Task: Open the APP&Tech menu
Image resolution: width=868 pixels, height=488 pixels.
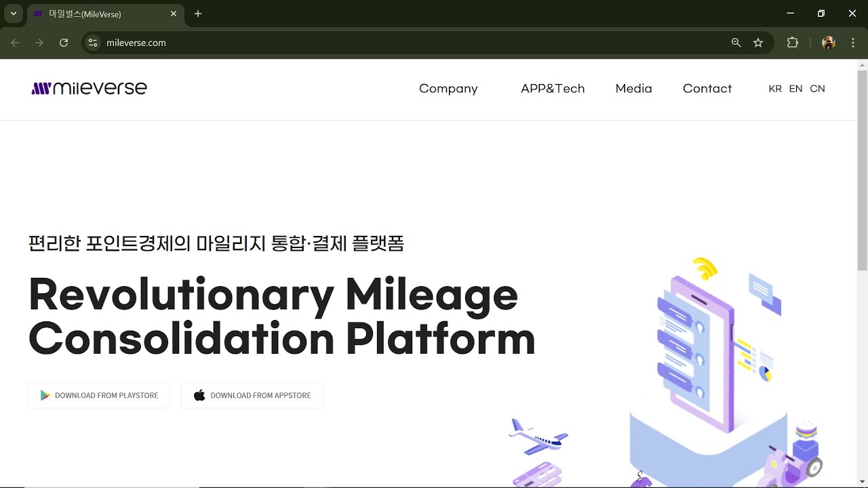Action: [x=553, y=89]
